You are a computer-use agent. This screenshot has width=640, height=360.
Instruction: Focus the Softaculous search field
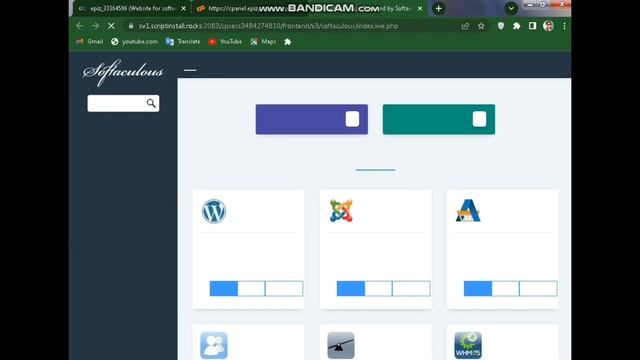point(123,103)
